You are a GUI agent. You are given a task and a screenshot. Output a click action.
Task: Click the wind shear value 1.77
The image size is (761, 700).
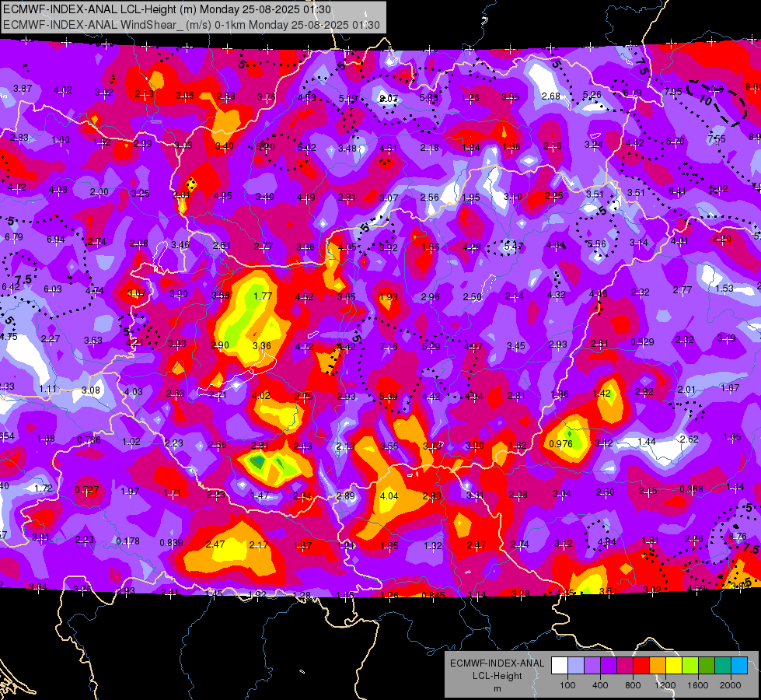point(263,296)
